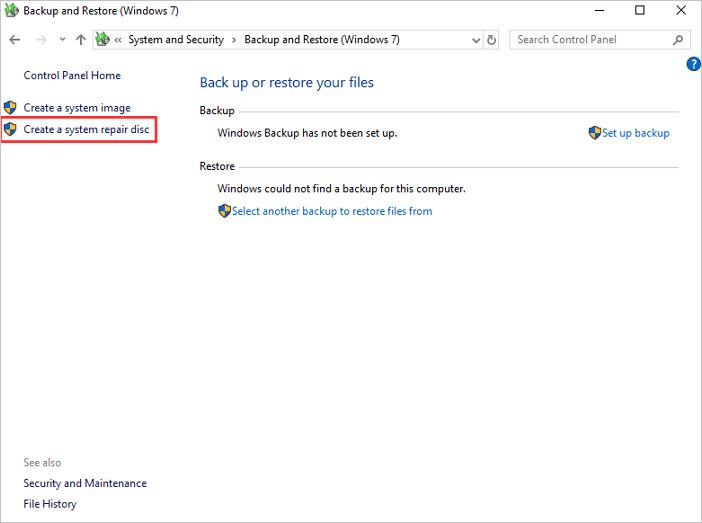Click the Forward navigation arrow

(39, 40)
